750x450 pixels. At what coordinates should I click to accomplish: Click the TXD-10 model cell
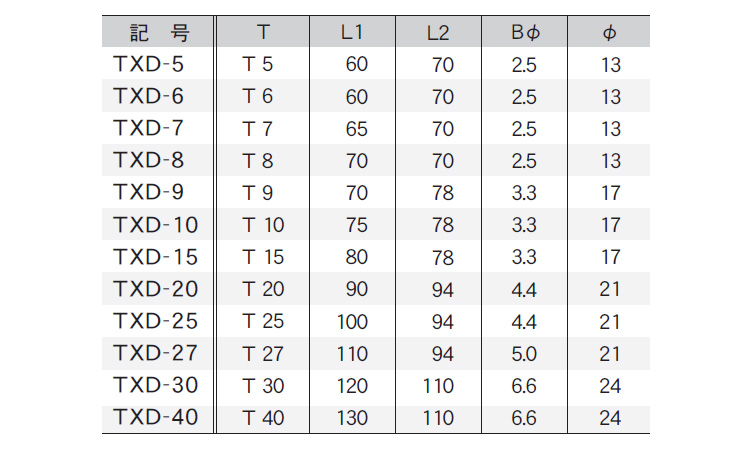pyautogui.click(x=155, y=225)
